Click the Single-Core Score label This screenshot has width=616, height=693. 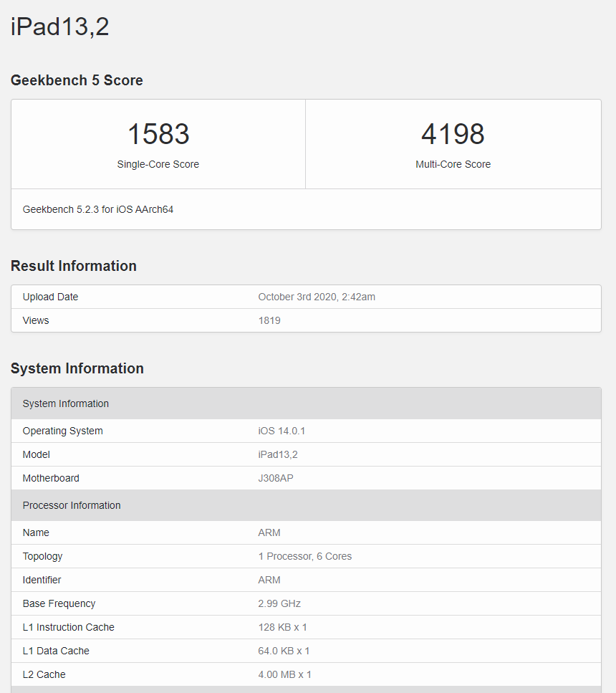tap(158, 164)
